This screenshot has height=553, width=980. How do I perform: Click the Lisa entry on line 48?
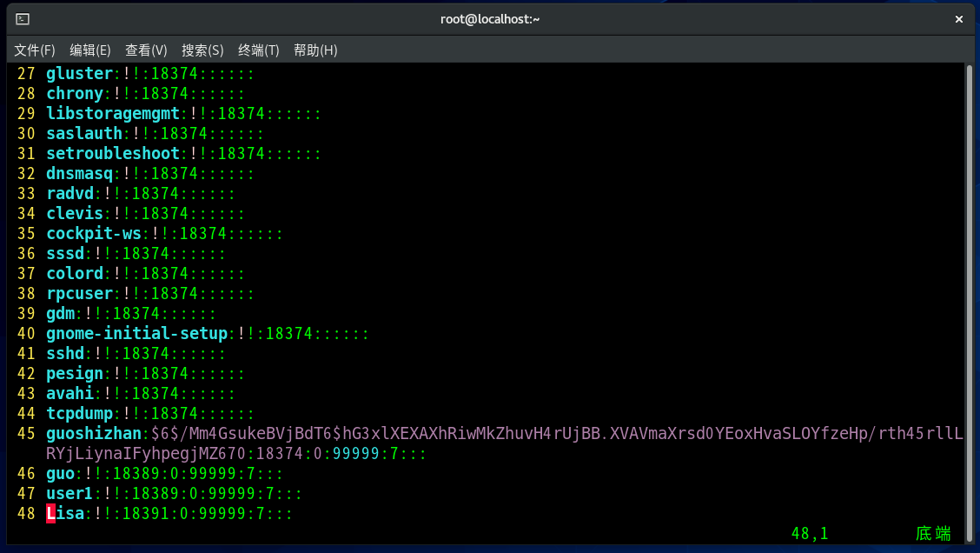[65, 514]
